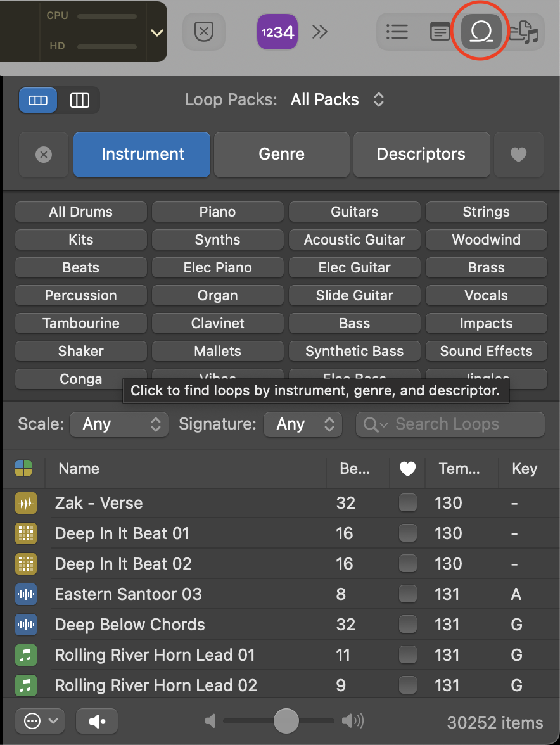Filter loops by Acoustic Guitar
Viewport: 560px width, 745px height.
(354, 240)
